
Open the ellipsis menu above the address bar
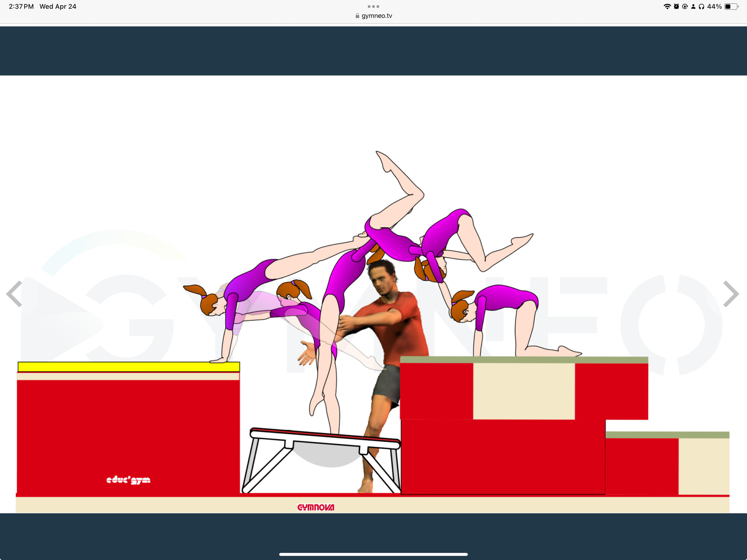[373, 6]
